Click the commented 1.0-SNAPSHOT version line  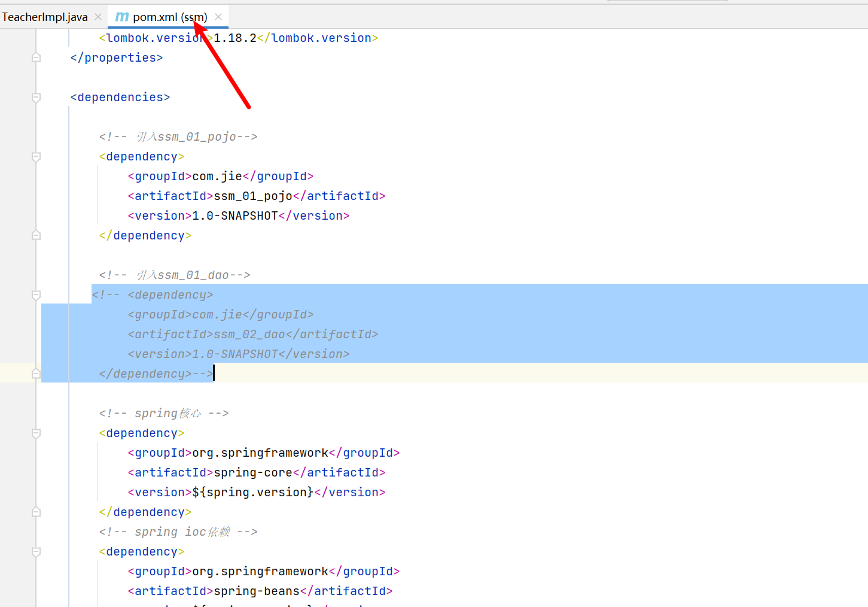tap(239, 354)
